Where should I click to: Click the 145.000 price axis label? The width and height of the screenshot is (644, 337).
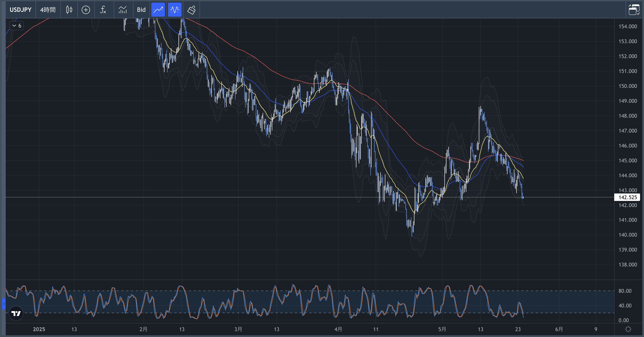pos(628,160)
